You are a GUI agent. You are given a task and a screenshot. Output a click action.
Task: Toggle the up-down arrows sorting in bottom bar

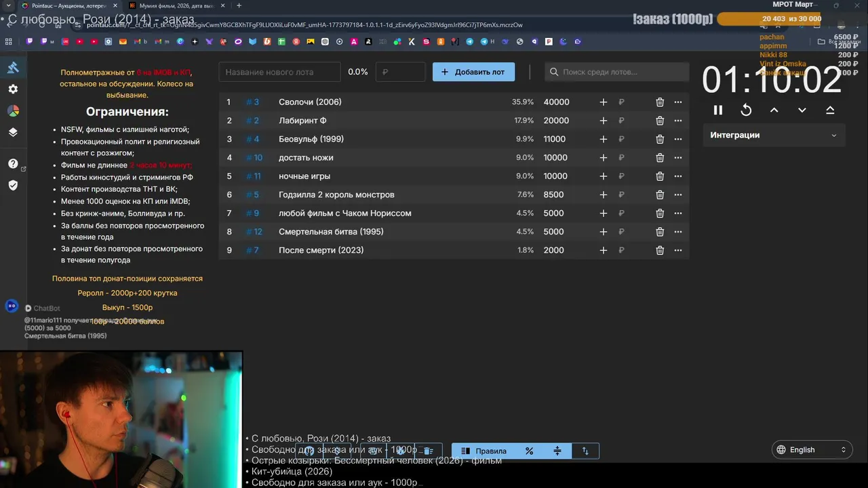[585, 451]
